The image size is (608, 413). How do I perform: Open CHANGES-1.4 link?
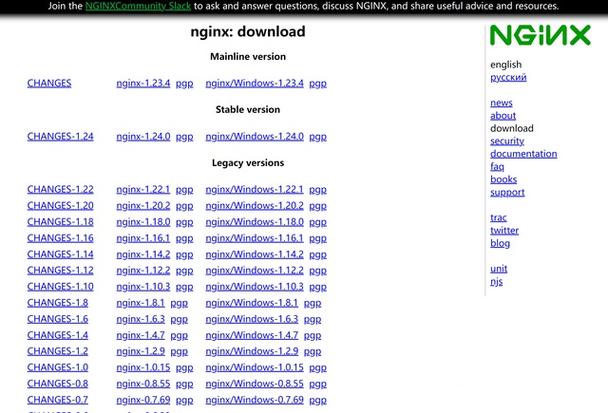click(57, 335)
